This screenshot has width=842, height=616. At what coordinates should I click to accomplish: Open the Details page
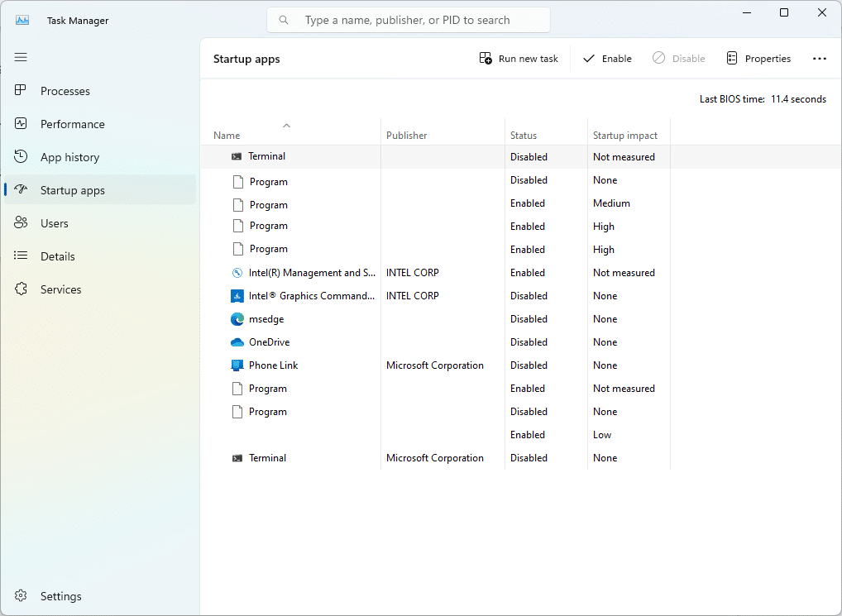point(100,256)
